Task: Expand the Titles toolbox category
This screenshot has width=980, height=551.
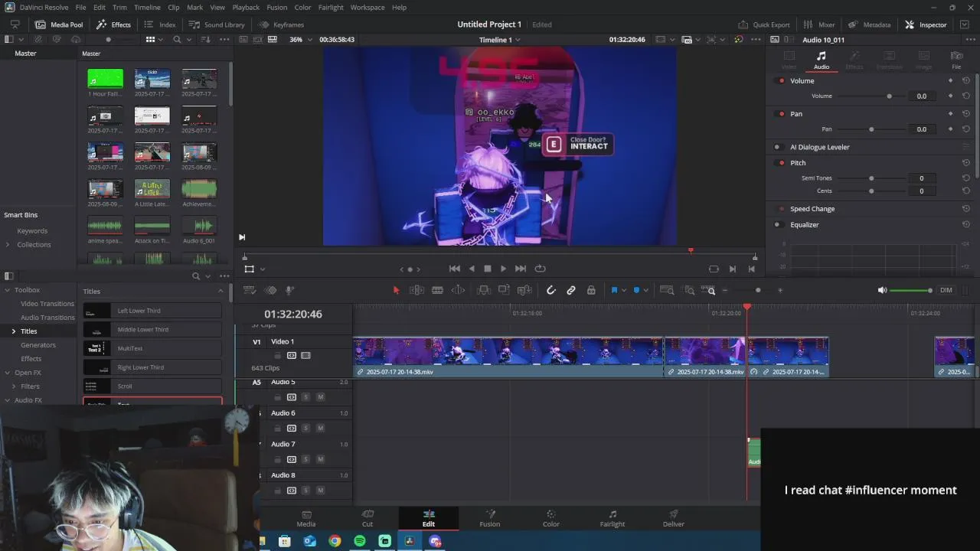Action: pyautogui.click(x=14, y=331)
